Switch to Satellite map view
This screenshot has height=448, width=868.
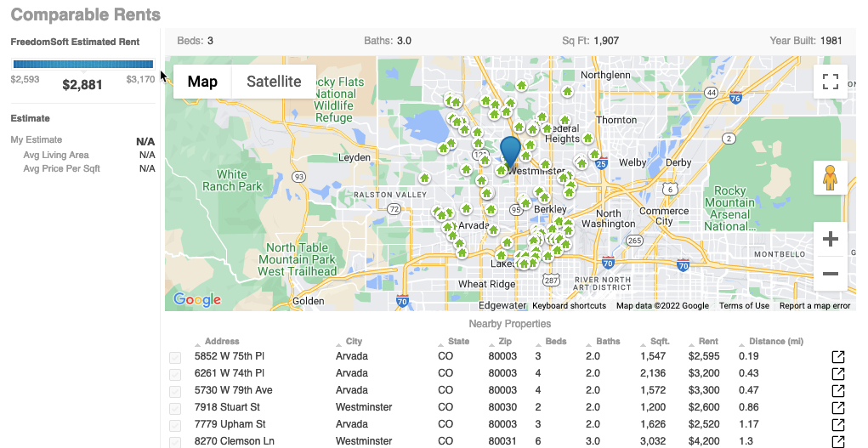274,82
